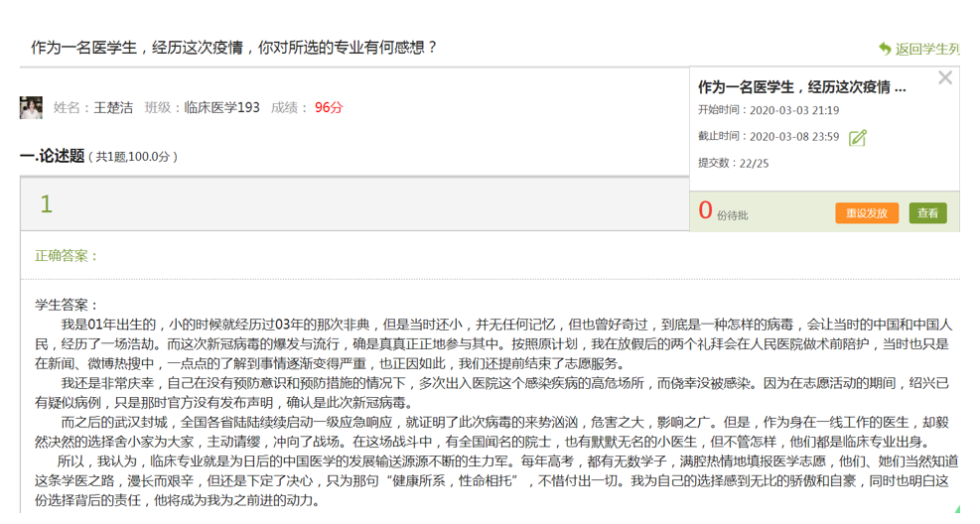Image resolution: width=980 pixels, height=524 pixels.
Task: Click the page's main question title
Action: (234, 47)
